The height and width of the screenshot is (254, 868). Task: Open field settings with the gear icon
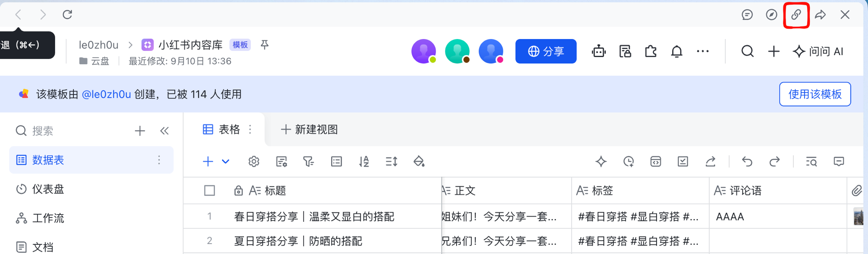(x=254, y=162)
